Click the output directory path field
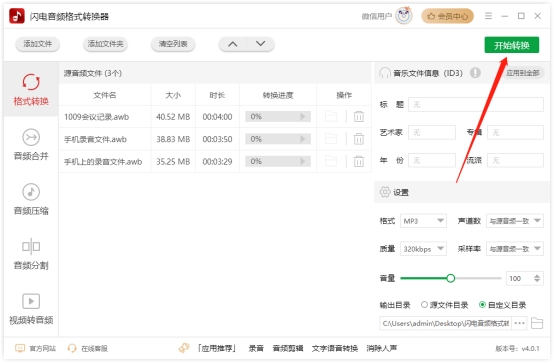Image resolution: width=554 pixels, height=363 pixels. tap(446, 323)
